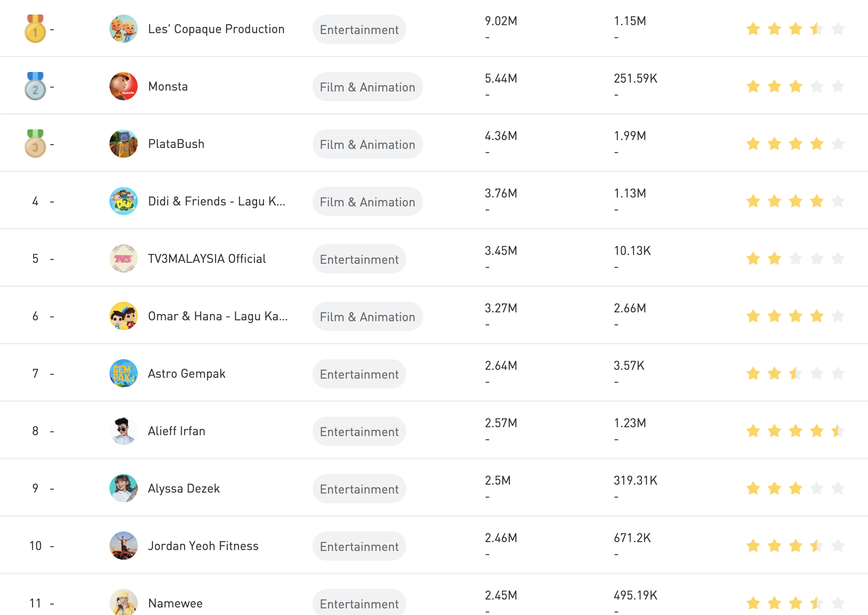Open Omar & Hana channel avatar
Screen dimensions: 868x615
pyautogui.click(x=123, y=316)
